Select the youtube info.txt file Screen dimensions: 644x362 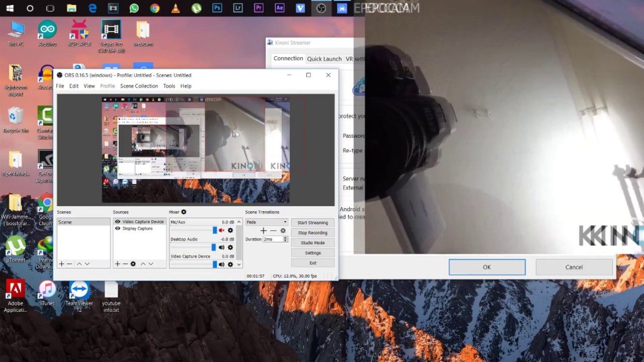[x=111, y=297]
